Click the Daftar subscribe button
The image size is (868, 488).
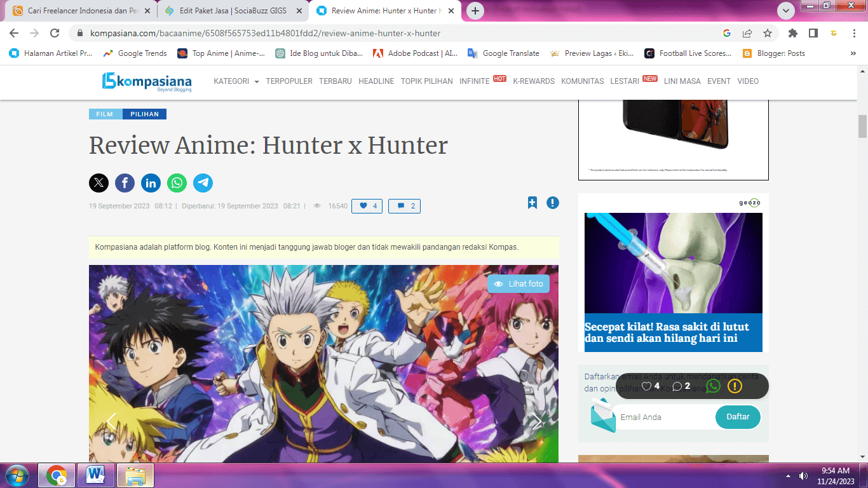[x=738, y=417]
